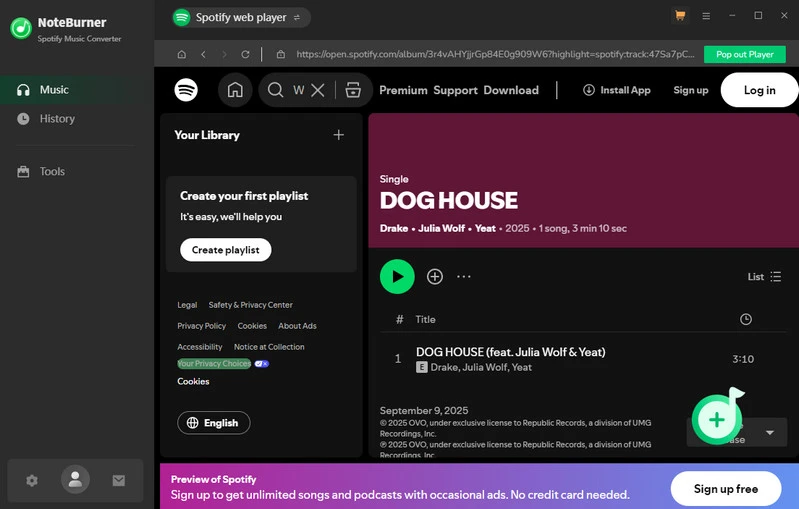The image size is (799, 509).
Task: Open the Privacy Policy link
Action: coord(201,326)
